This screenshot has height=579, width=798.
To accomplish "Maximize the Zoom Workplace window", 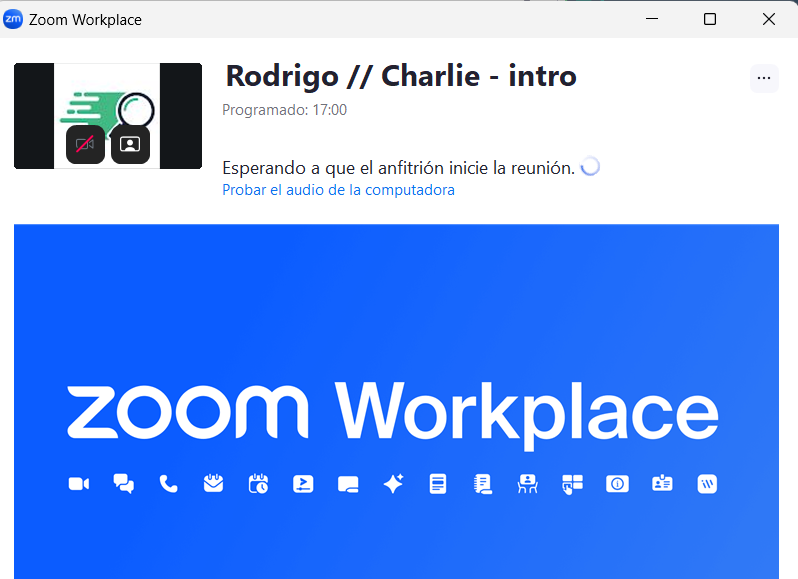I will click(710, 19).
